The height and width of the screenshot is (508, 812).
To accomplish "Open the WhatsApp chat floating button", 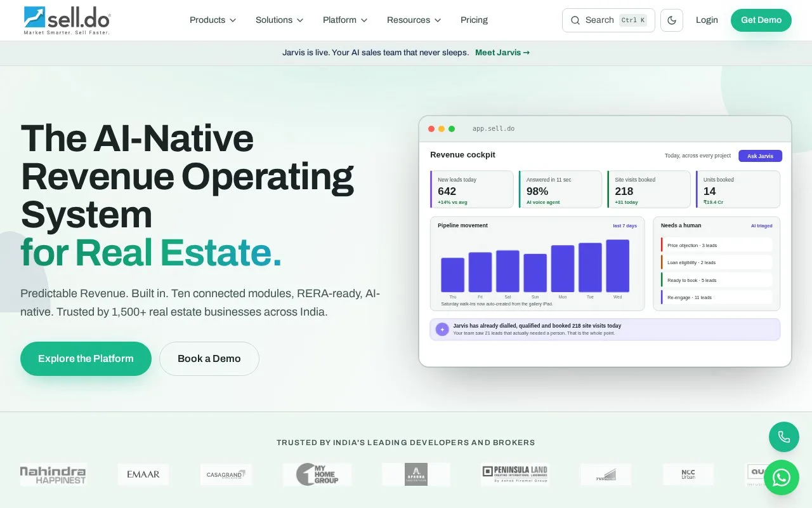I will tap(782, 478).
